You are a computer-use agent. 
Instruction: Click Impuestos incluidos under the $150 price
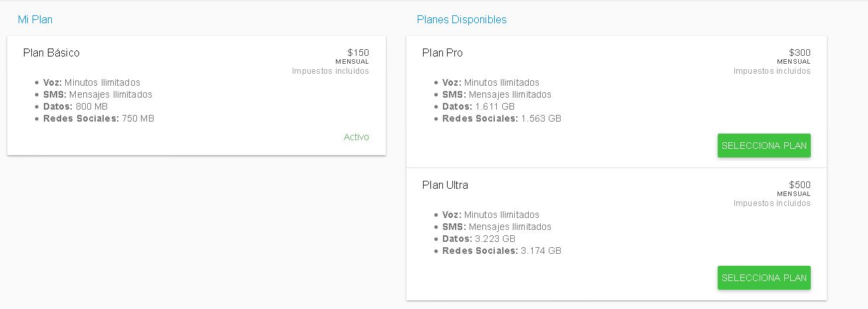[330, 71]
